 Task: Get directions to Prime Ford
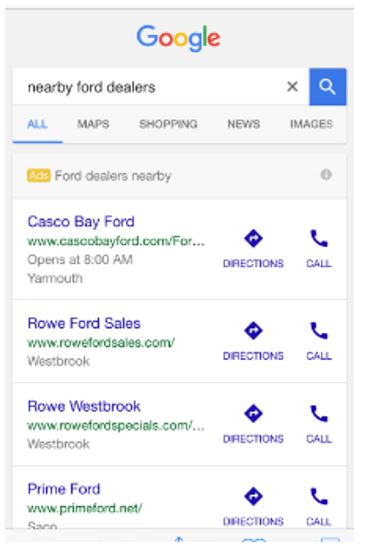253,496
